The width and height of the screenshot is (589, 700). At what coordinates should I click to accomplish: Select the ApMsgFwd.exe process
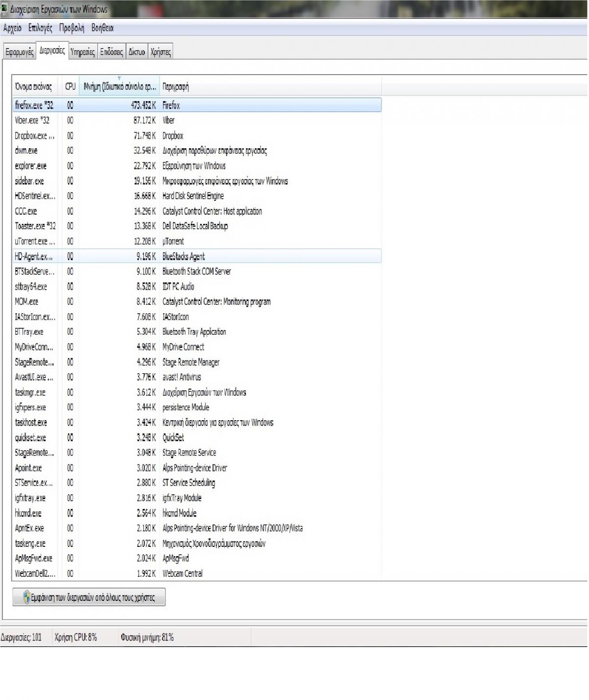pyautogui.click(x=197, y=559)
